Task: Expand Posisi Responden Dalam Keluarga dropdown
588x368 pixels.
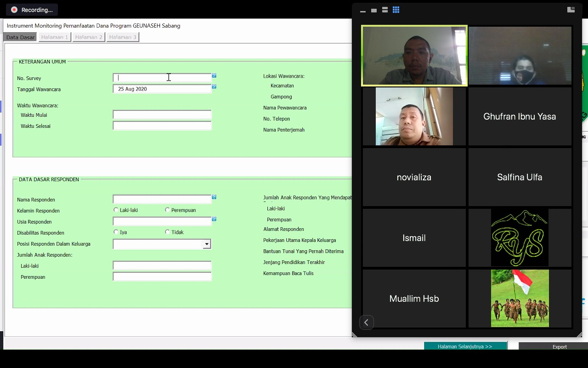Action: (x=207, y=244)
